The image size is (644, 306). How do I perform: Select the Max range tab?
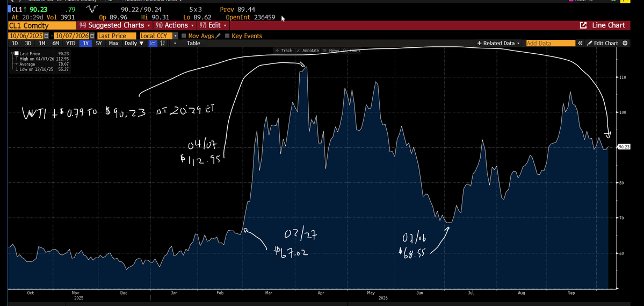(x=113, y=43)
